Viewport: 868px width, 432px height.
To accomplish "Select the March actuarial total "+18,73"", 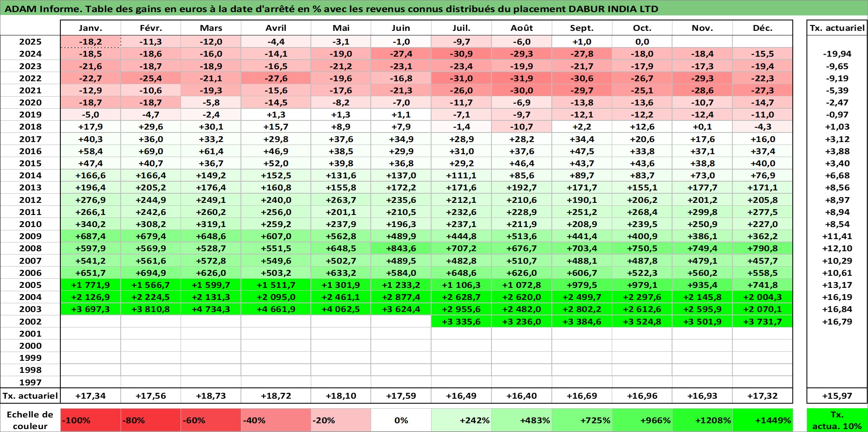I will tap(211, 396).
